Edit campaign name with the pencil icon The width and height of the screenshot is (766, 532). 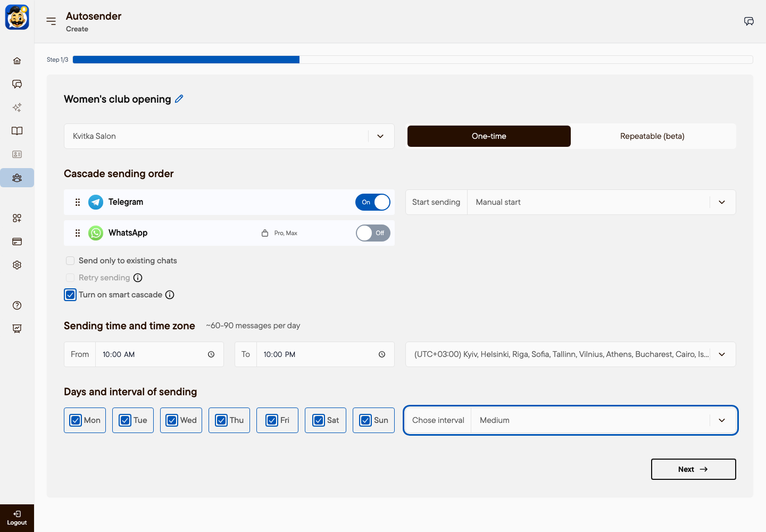pos(179,98)
